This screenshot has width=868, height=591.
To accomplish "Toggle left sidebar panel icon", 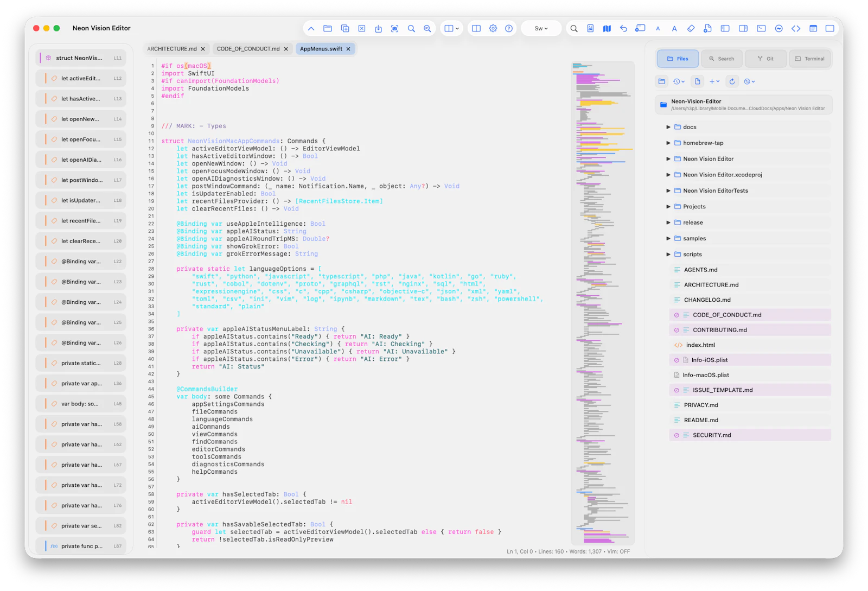I will tap(725, 29).
